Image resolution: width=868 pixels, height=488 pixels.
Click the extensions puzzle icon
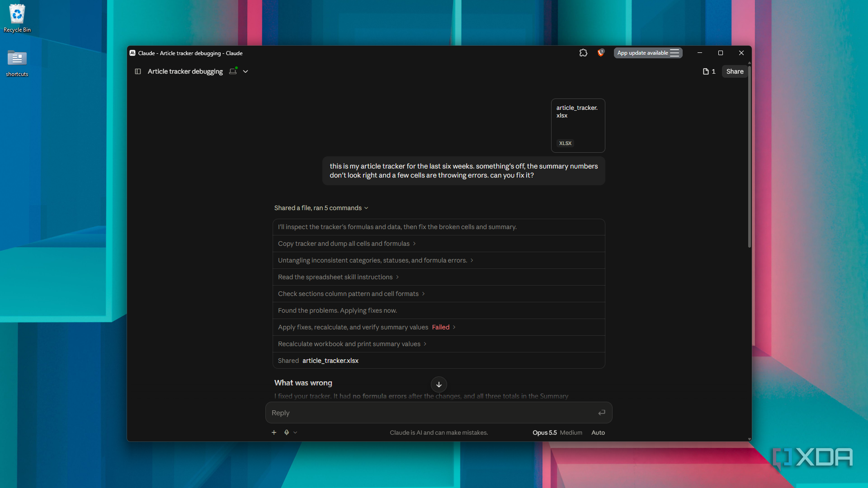pos(583,53)
